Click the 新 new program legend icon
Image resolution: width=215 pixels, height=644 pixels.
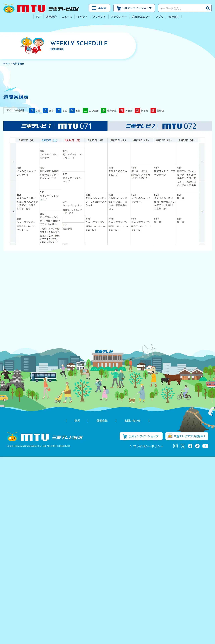(x=137, y=111)
